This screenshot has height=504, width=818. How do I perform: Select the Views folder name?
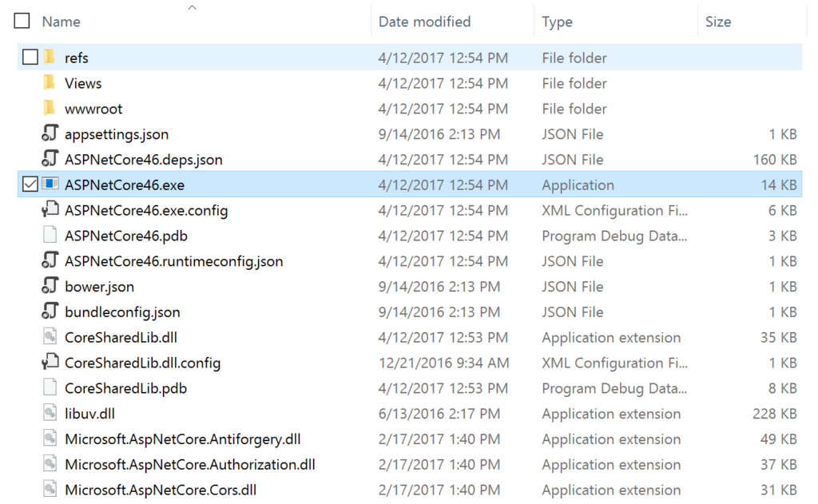(x=83, y=84)
